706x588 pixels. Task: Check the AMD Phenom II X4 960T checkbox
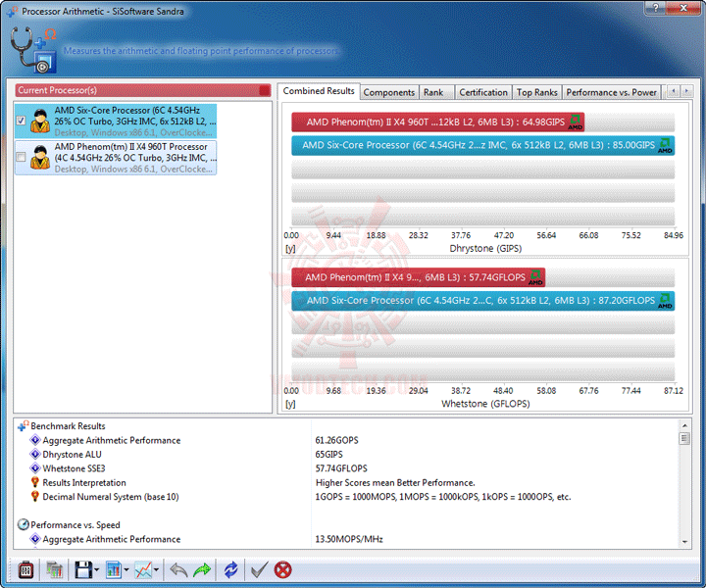[21, 157]
